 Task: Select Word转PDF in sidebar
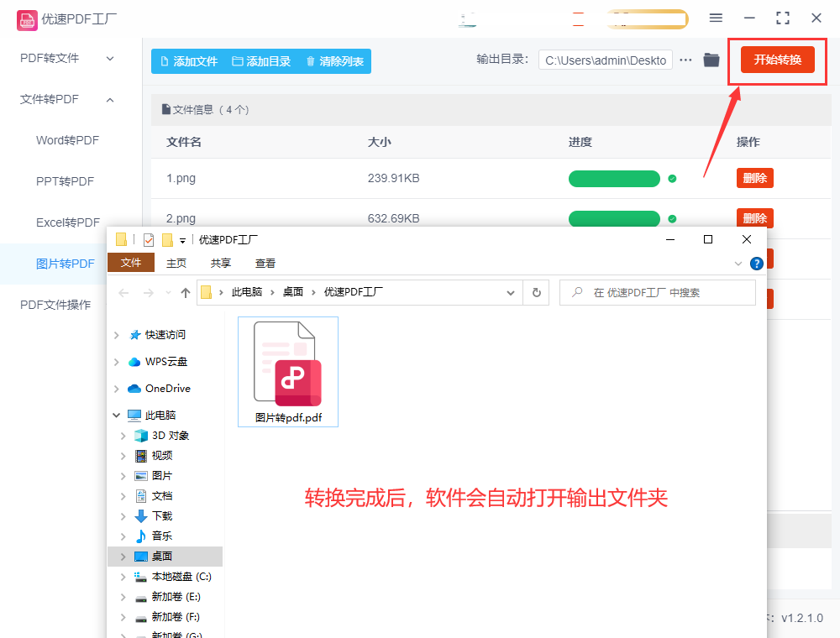tap(67, 140)
